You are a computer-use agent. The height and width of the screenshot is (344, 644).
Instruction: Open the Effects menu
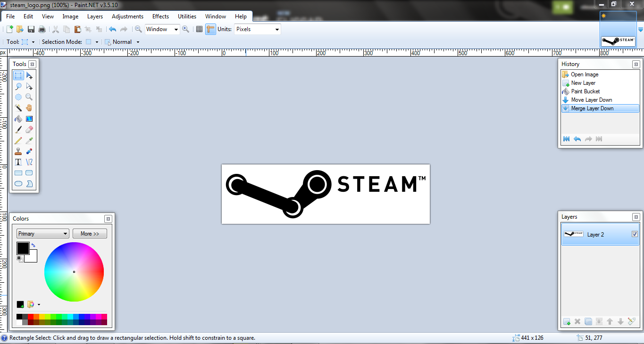pos(160,16)
